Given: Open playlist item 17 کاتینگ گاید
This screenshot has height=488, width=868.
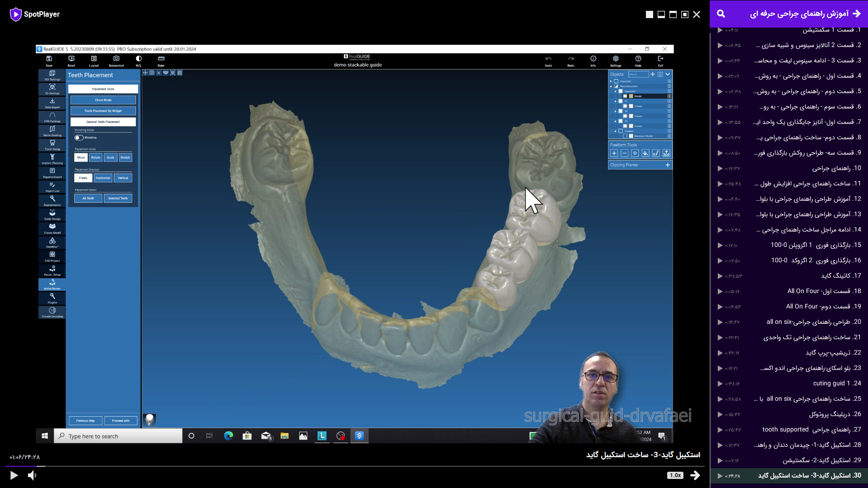Looking at the screenshot, I should (789, 276).
